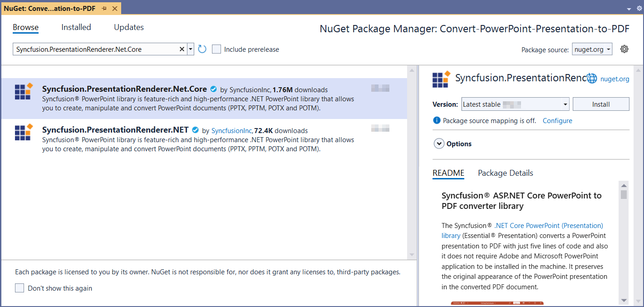Check Don't show this again
This screenshot has width=644, height=307.
tap(19, 287)
